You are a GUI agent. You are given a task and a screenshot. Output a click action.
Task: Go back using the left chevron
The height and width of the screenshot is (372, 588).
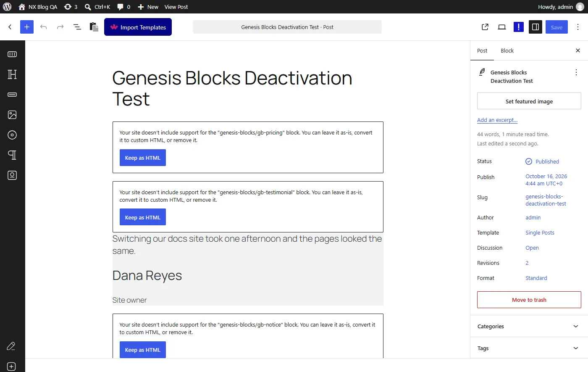point(10,27)
